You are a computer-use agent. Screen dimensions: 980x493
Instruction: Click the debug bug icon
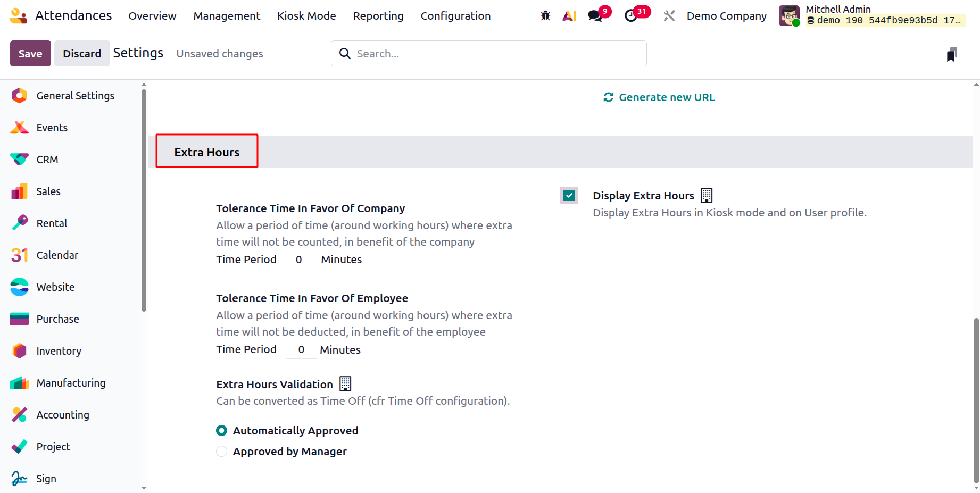[x=545, y=16]
